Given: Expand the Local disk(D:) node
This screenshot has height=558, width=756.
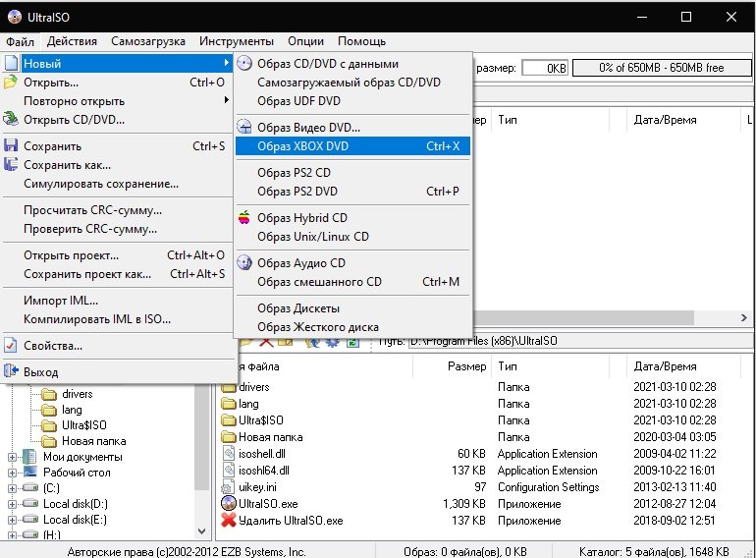Looking at the screenshot, I should tap(13, 504).
